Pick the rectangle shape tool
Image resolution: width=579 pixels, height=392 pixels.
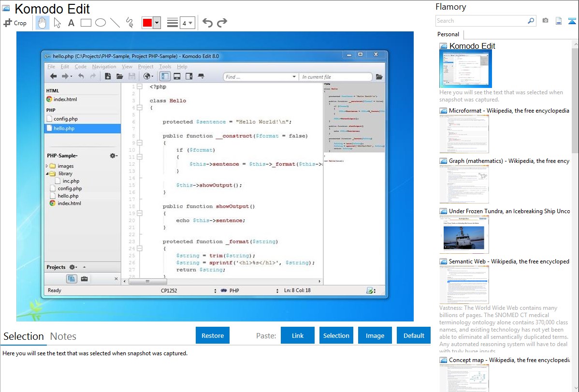click(x=86, y=23)
